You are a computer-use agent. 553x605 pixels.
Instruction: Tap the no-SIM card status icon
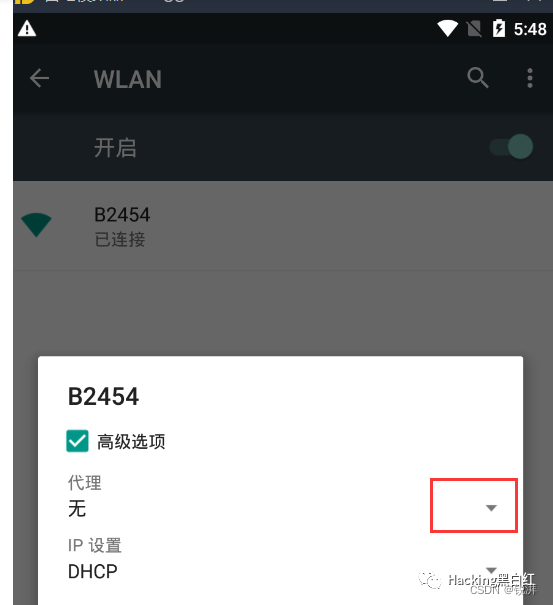(x=474, y=29)
